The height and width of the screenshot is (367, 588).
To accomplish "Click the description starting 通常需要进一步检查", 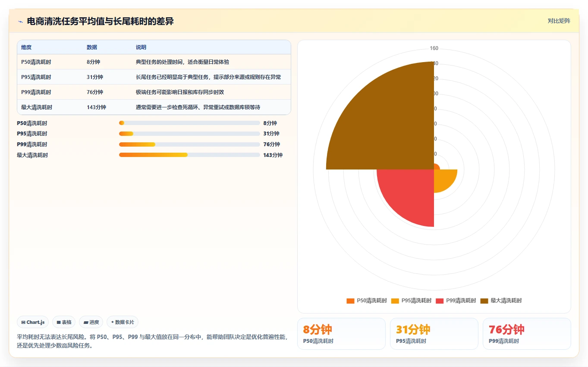I will [x=198, y=107].
